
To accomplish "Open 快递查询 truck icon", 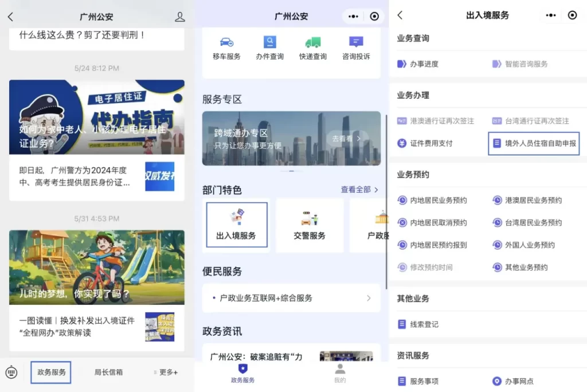I will tap(312, 42).
